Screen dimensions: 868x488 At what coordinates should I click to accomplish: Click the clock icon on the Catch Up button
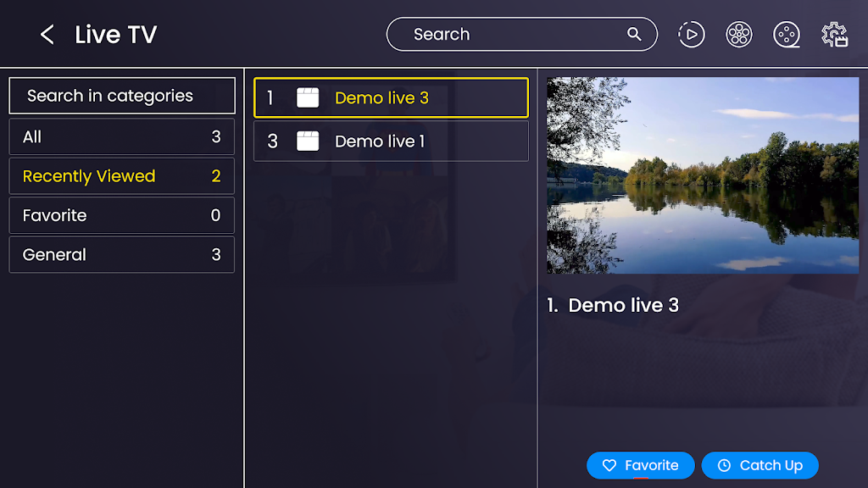pos(724,465)
